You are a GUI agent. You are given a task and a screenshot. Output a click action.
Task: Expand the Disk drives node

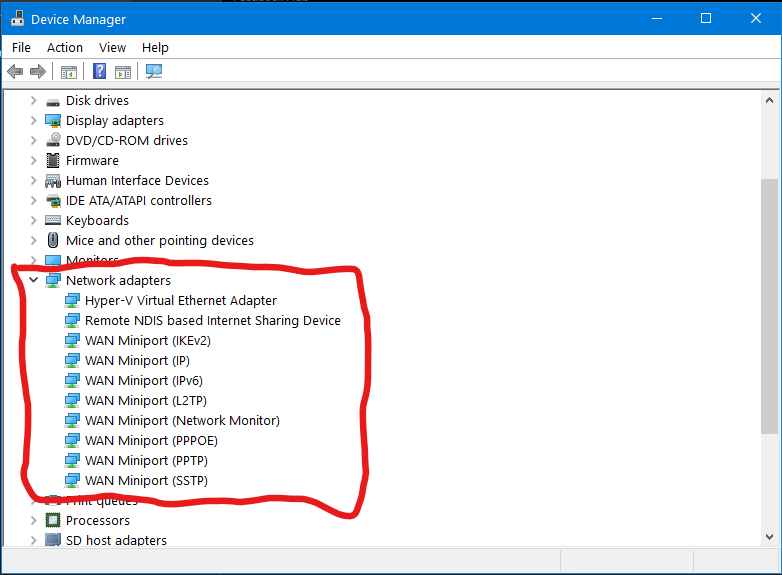point(33,100)
